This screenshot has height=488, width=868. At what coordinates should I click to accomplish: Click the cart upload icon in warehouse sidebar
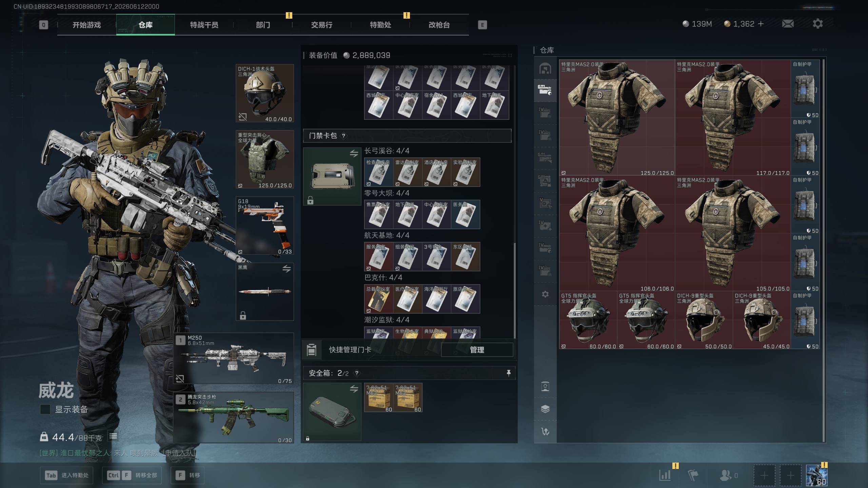tap(545, 431)
